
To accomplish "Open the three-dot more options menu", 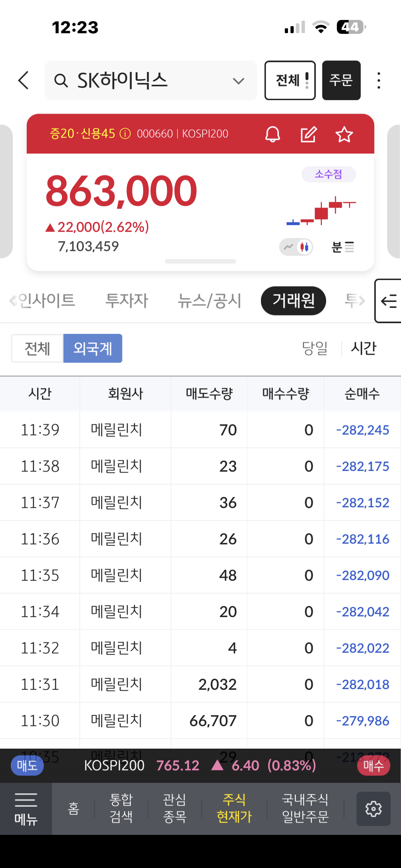I will [379, 81].
